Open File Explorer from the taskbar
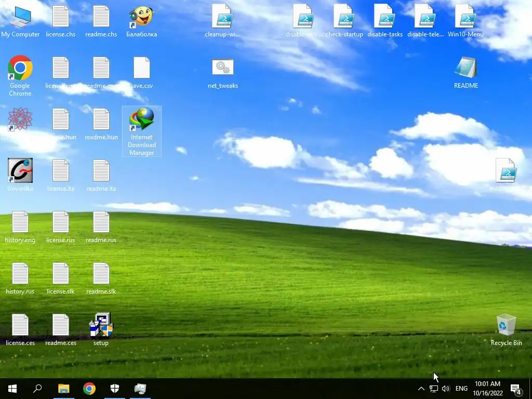This screenshot has height=399, width=532. pos(63,389)
